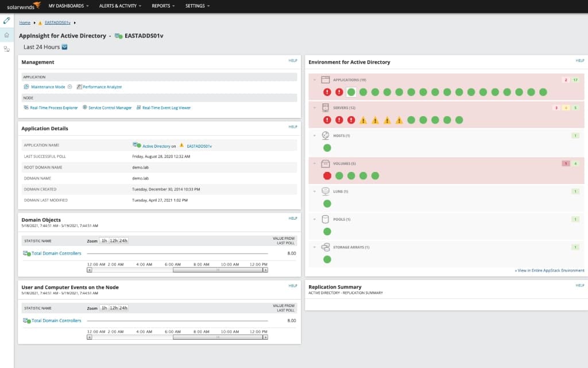Click a red critical status indicator under Volumes
Image resolution: width=588 pixels, height=368 pixels.
[x=328, y=175]
